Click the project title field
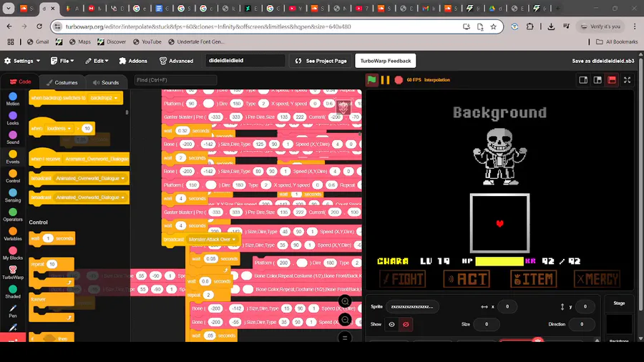This screenshot has height=362, width=644. point(245,60)
